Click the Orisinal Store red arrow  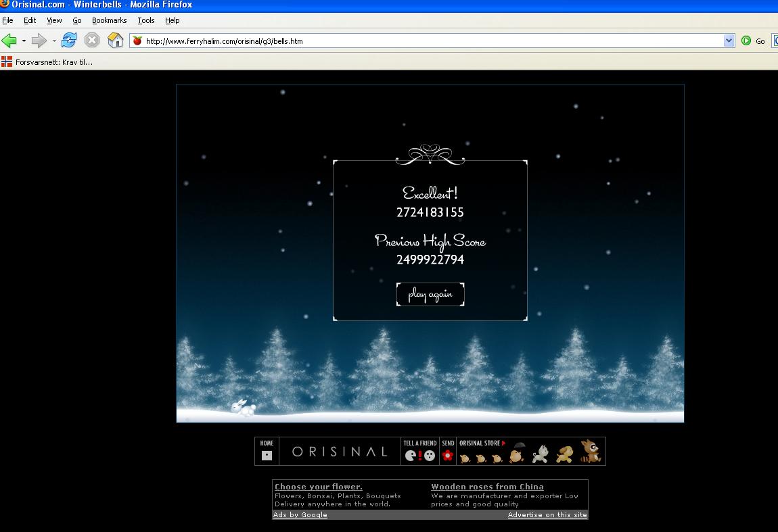coord(503,443)
